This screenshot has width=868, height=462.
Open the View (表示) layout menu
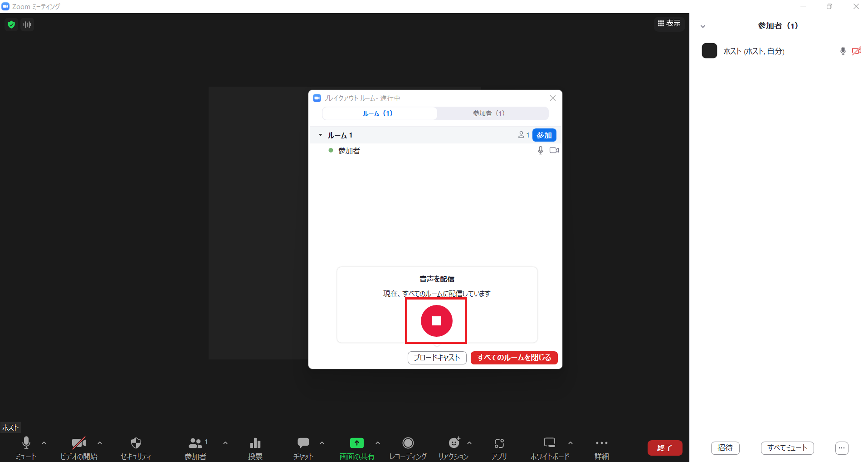[x=669, y=23]
